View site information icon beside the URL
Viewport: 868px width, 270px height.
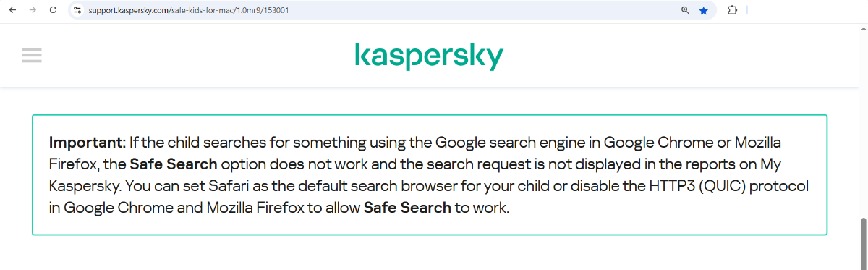click(x=78, y=11)
